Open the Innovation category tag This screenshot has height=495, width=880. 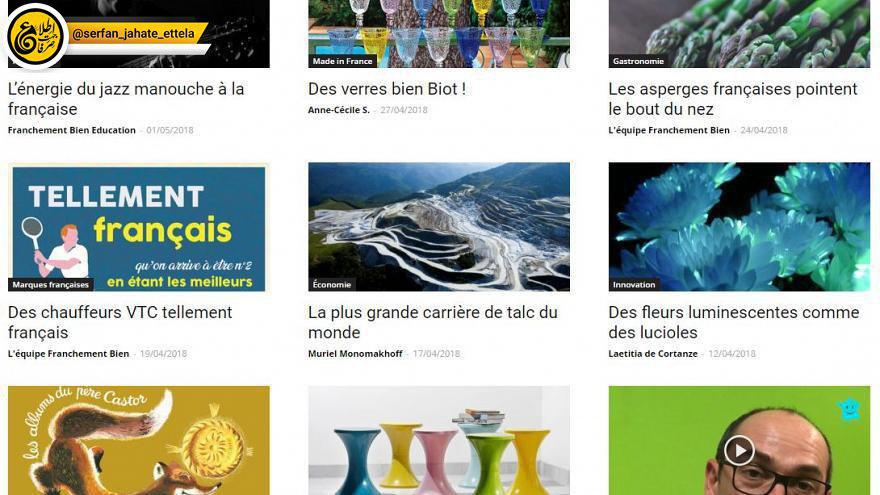(x=634, y=285)
